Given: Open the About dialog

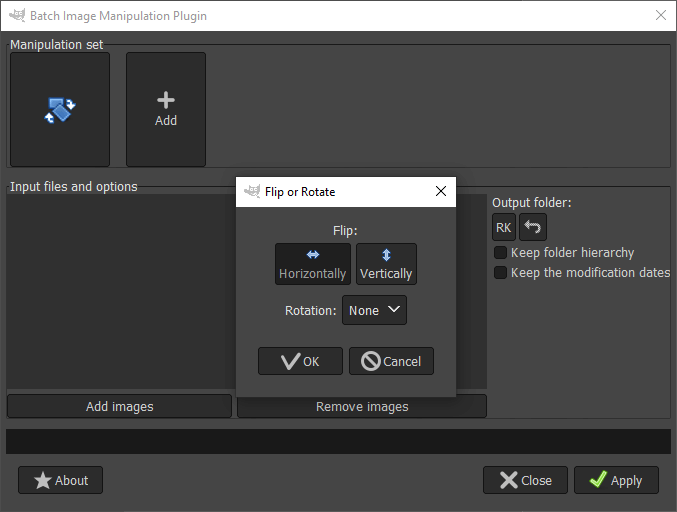Looking at the screenshot, I should coord(60,480).
